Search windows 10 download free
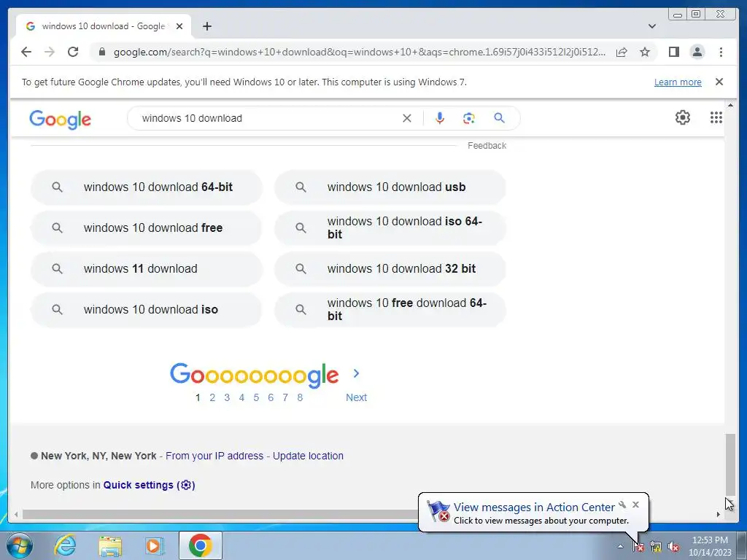Viewport: 747px width, 560px height. tap(146, 228)
